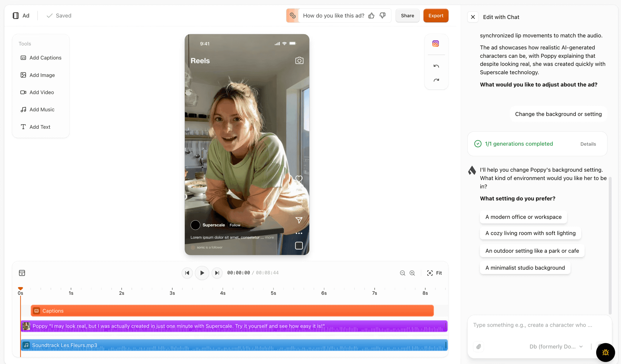
Task: Zoom in the timeline
Action: pyautogui.click(x=412, y=273)
